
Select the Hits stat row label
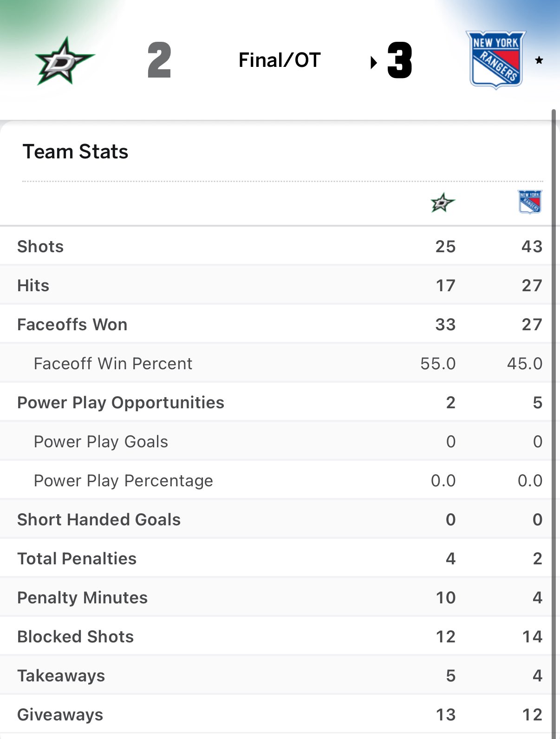point(33,286)
